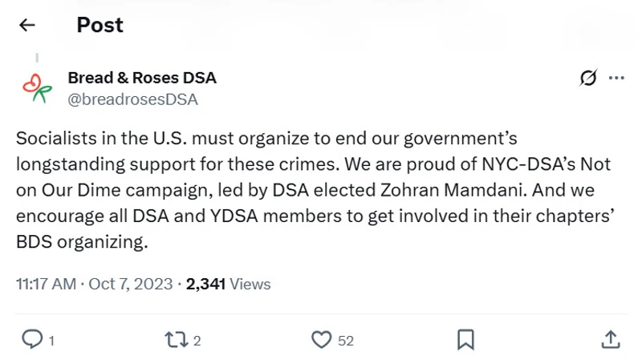Screen dimensions: 642x364
Task: Bookmark this post
Action: tap(465, 340)
